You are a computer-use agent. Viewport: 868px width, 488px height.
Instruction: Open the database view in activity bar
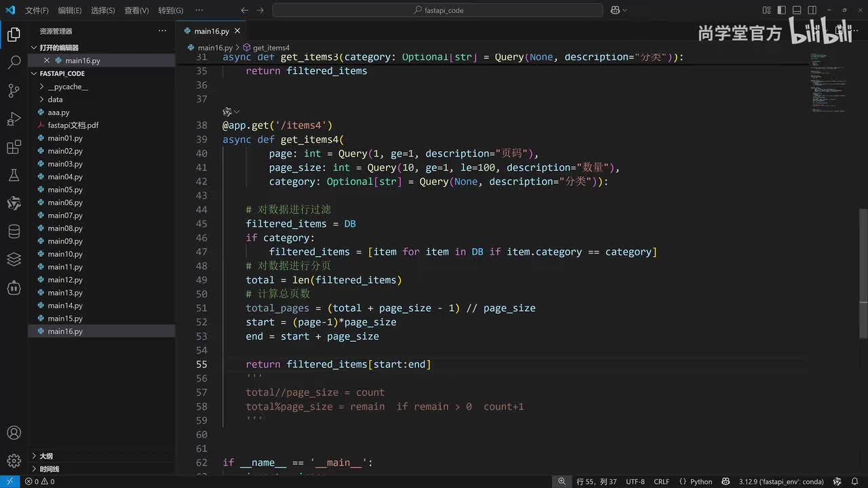tap(14, 231)
